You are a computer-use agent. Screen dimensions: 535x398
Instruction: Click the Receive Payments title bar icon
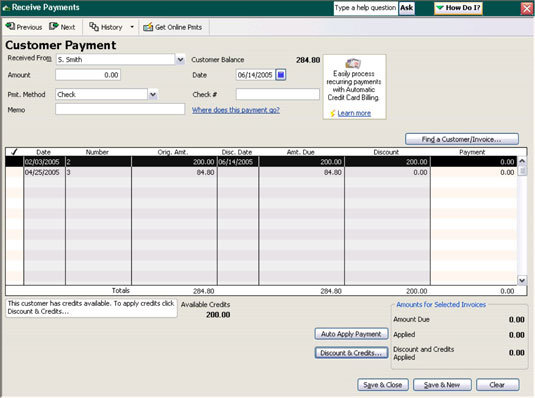(6, 8)
